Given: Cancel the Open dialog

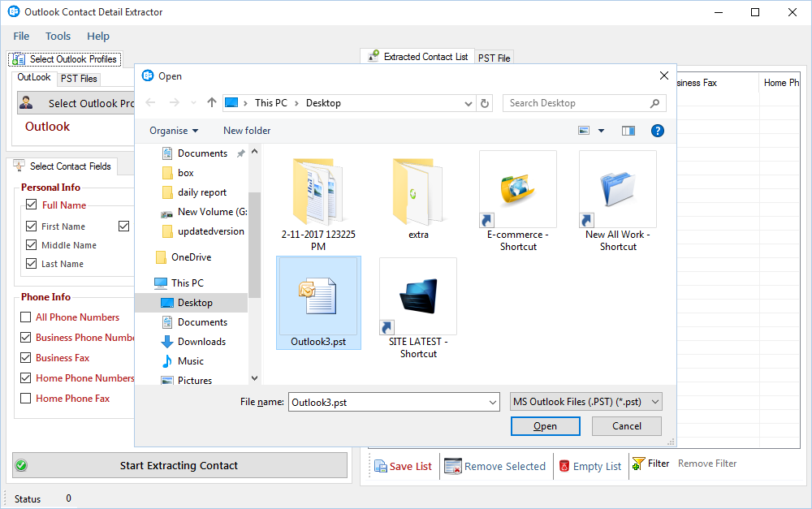Looking at the screenshot, I should [627, 426].
